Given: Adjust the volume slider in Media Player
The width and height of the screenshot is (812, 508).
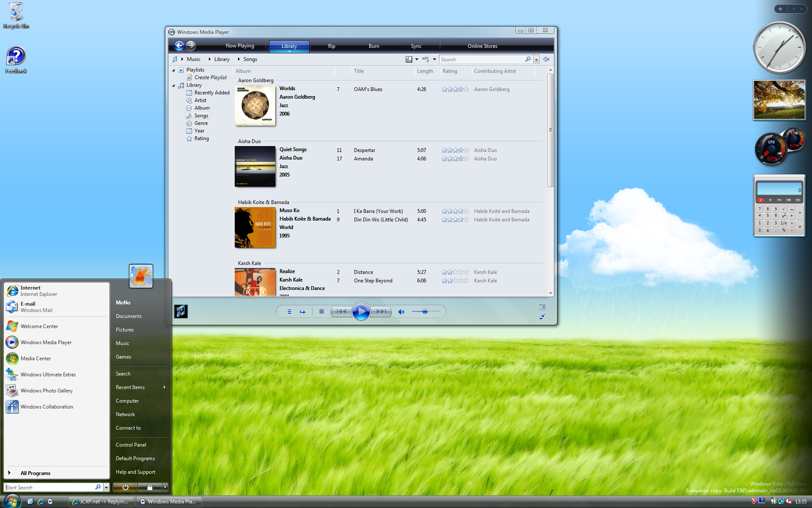Looking at the screenshot, I should click(425, 312).
